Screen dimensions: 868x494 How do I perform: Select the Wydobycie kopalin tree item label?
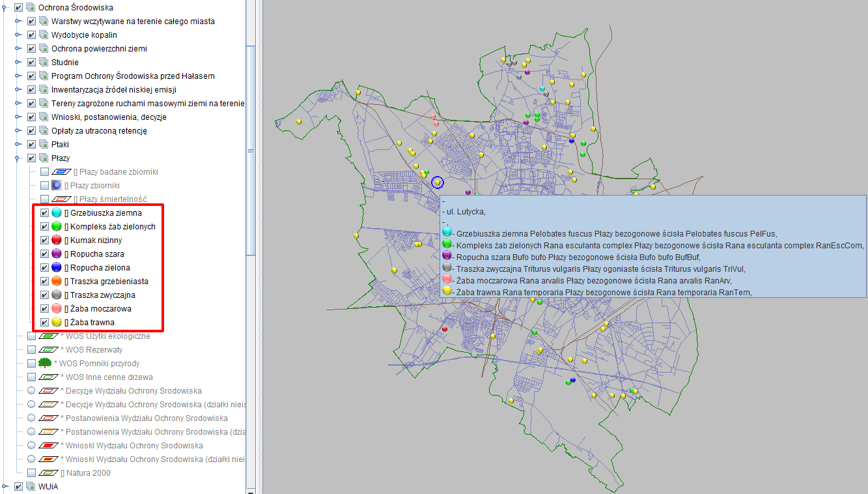tap(84, 35)
